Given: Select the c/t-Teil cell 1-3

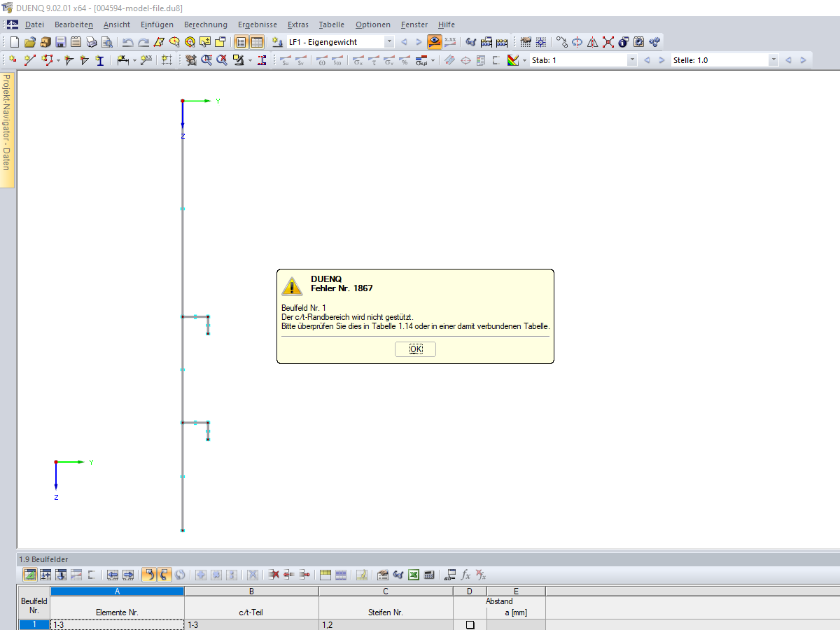Looking at the screenshot, I should tap(251, 624).
